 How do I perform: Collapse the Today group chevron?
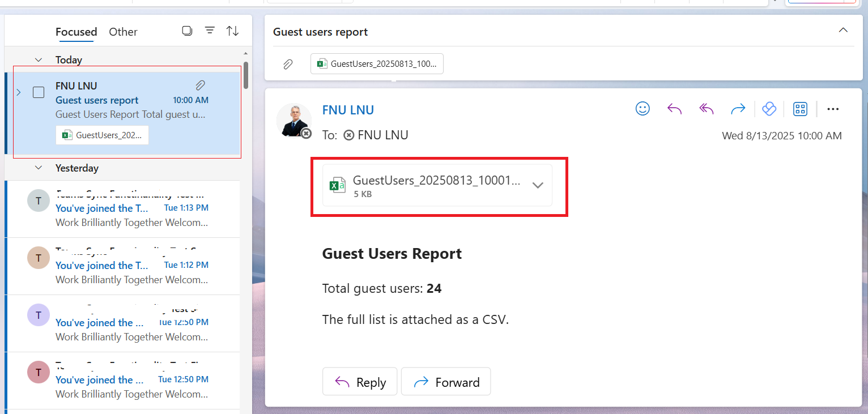39,60
